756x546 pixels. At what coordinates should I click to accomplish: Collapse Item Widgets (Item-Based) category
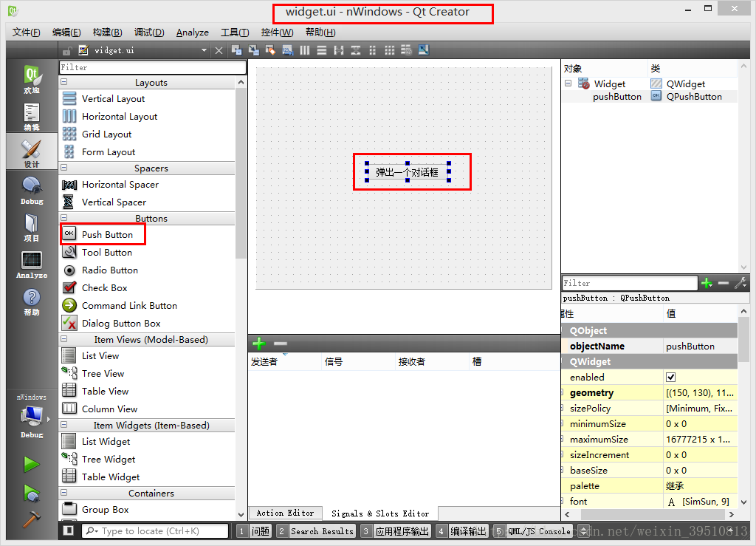(x=64, y=425)
